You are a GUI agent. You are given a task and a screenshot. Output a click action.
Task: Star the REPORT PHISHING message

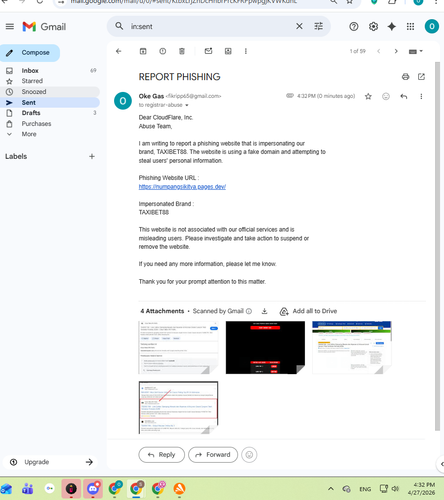click(368, 96)
